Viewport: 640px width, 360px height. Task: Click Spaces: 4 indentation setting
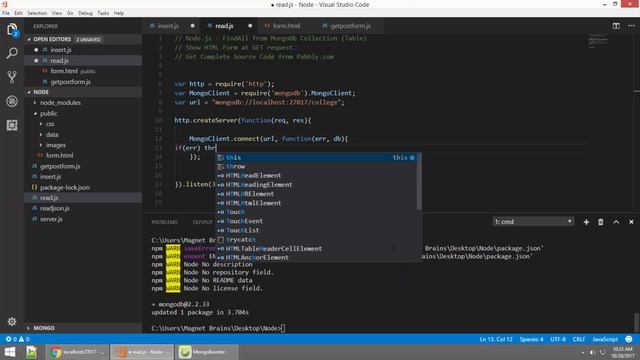point(531,339)
